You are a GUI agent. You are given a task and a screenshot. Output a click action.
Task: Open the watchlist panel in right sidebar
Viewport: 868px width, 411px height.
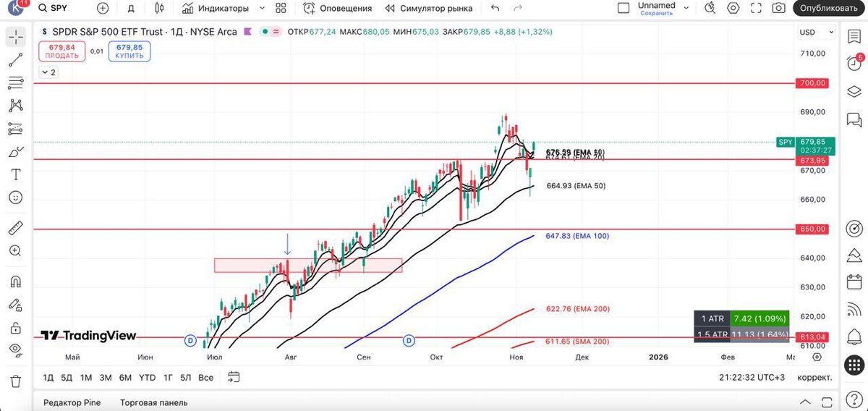(854, 37)
